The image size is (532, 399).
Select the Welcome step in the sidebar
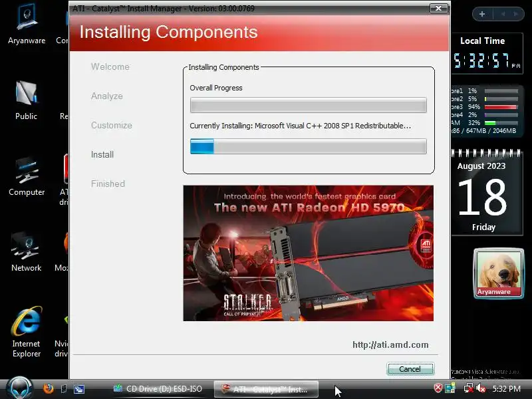tap(110, 67)
